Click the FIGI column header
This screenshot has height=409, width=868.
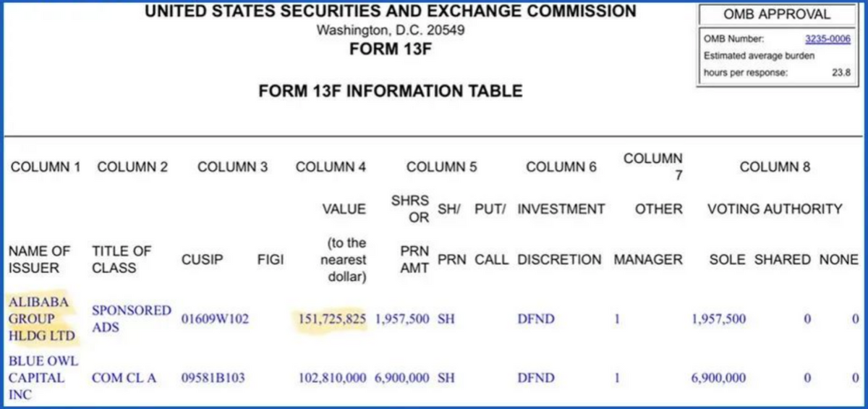pyautogui.click(x=271, y=259)
